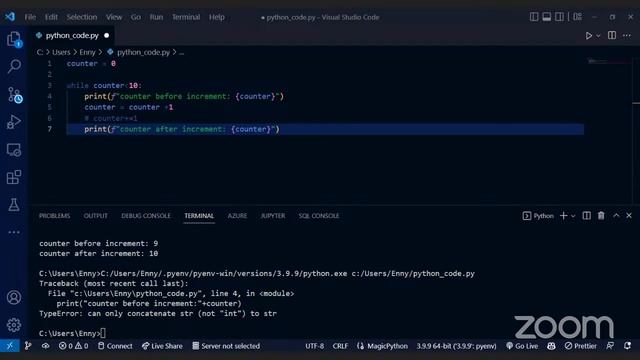
Task: Switch to the JUPYTER panel tab
Action: click(x=273, y=216)
